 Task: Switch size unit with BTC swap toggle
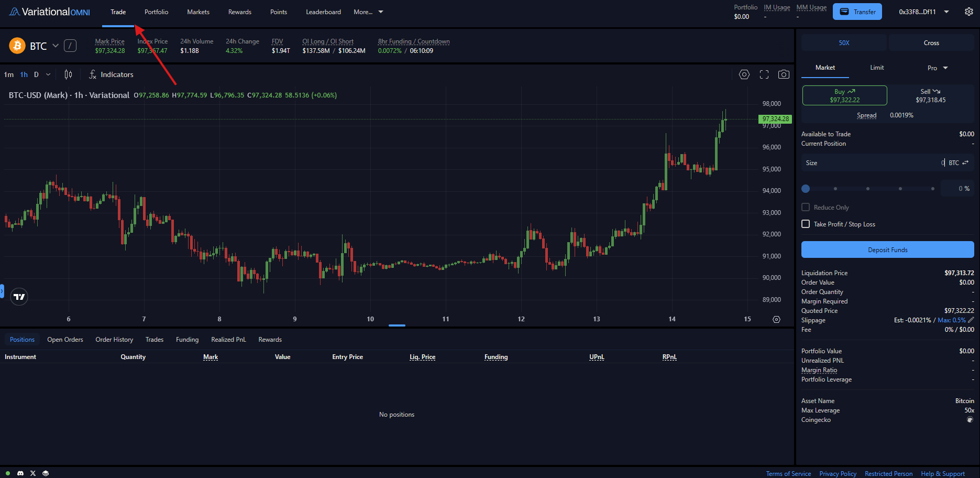tap(965, 163)
